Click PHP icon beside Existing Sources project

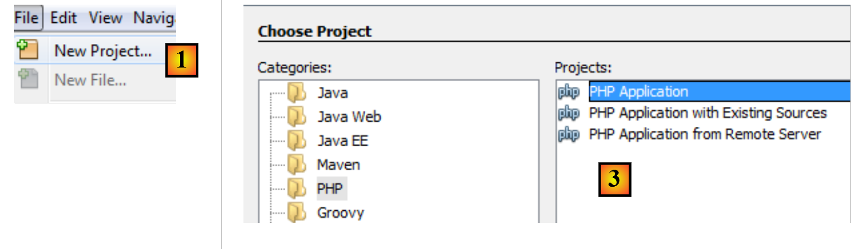(569, 113)
